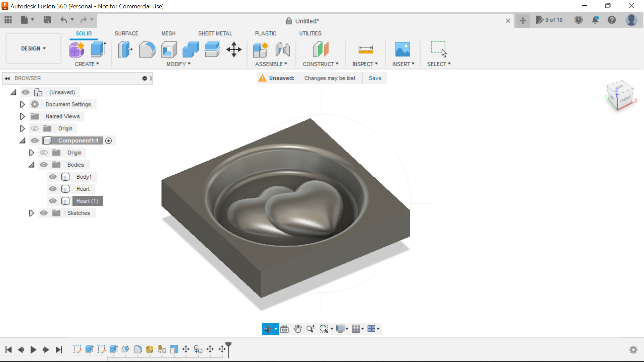Switch to the SURFACE tab
Viewport: 644px width, 362px height.
tap(126, 34)
